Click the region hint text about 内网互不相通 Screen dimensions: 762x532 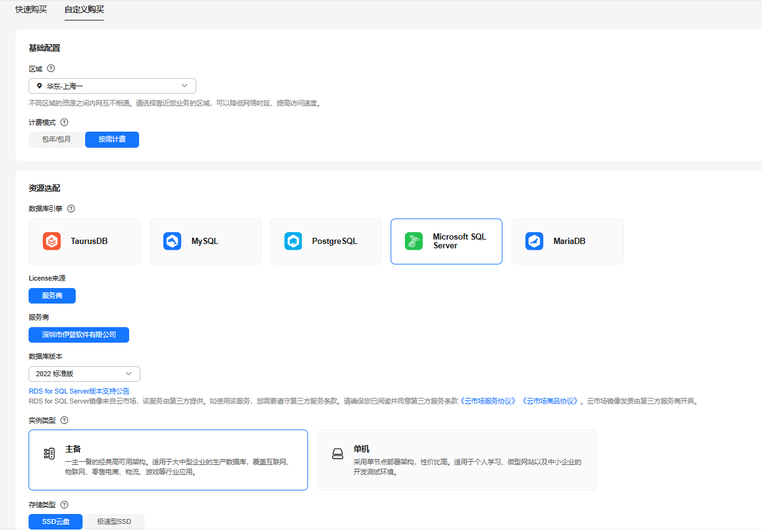point(175,103)
